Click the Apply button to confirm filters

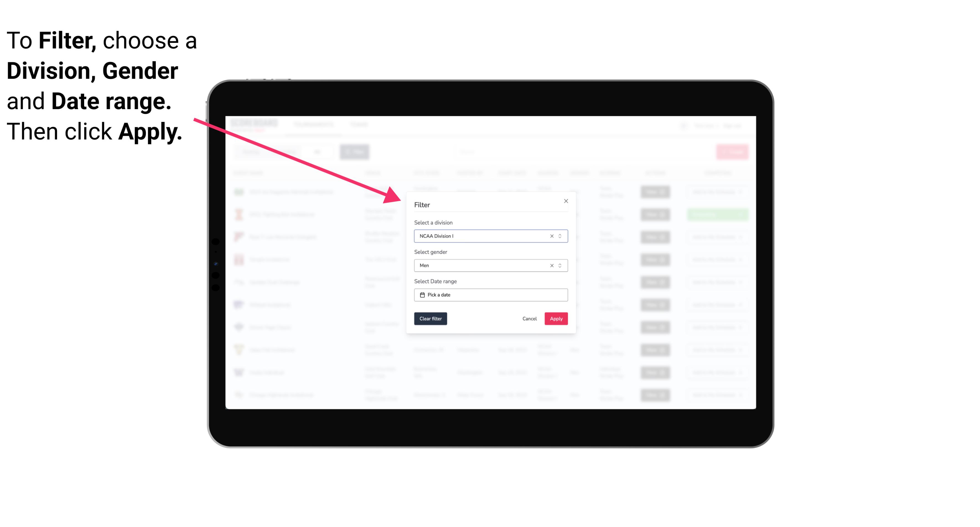click(555, 319)
